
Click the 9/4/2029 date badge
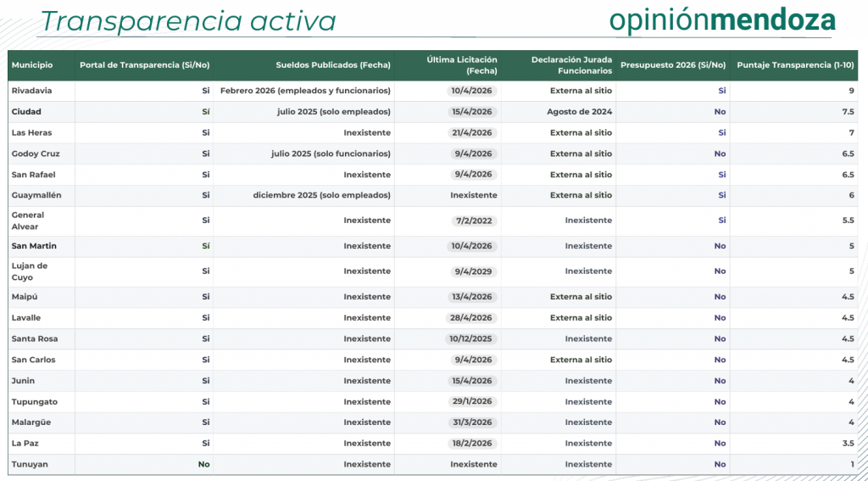coord(473,271)
